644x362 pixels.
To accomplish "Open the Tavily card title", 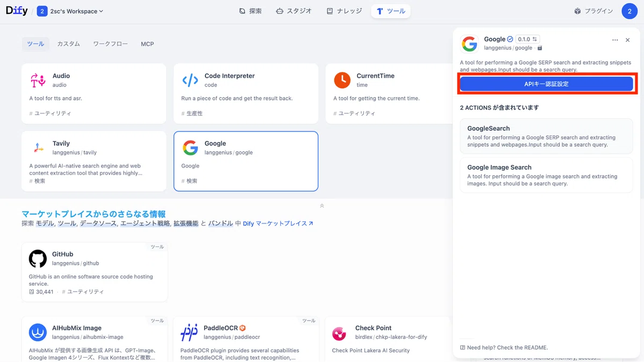I will [x=61, y=143].
